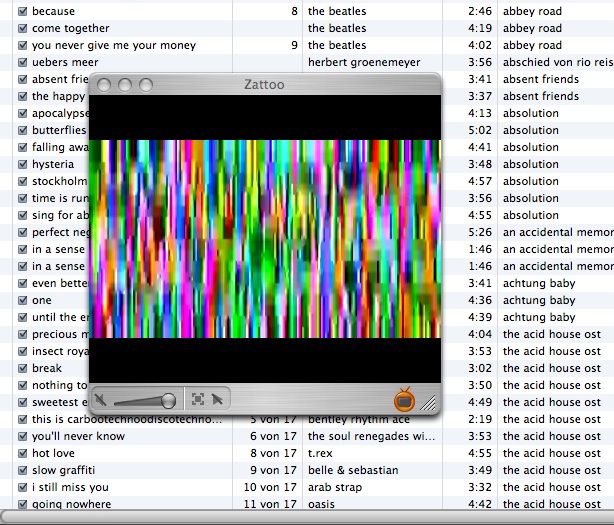Adjust the Zattoo volume slider knob
The image size is (614, 525).
(x=169, y=400)
